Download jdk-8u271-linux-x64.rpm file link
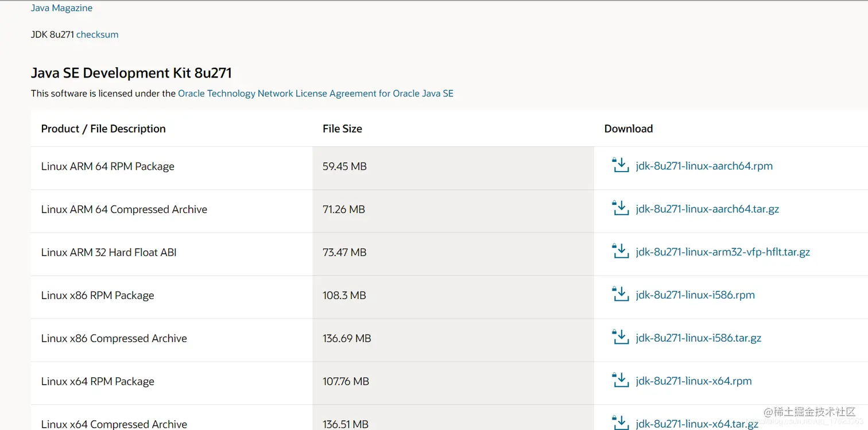868x430 pixels. pos(693,381)
